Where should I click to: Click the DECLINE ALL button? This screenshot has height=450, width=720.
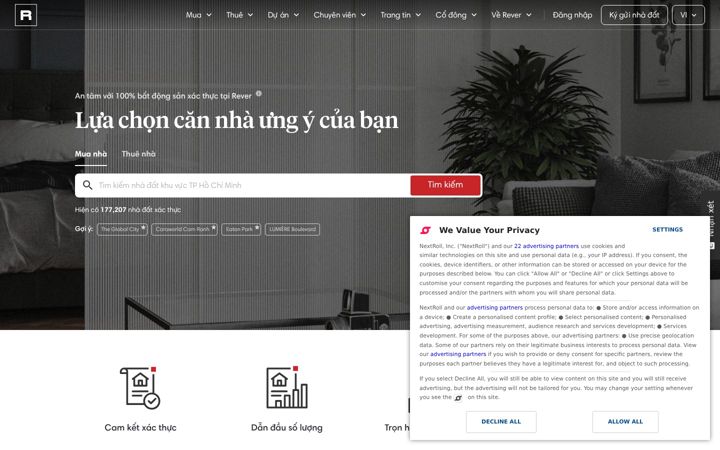(x=501, y=422)
